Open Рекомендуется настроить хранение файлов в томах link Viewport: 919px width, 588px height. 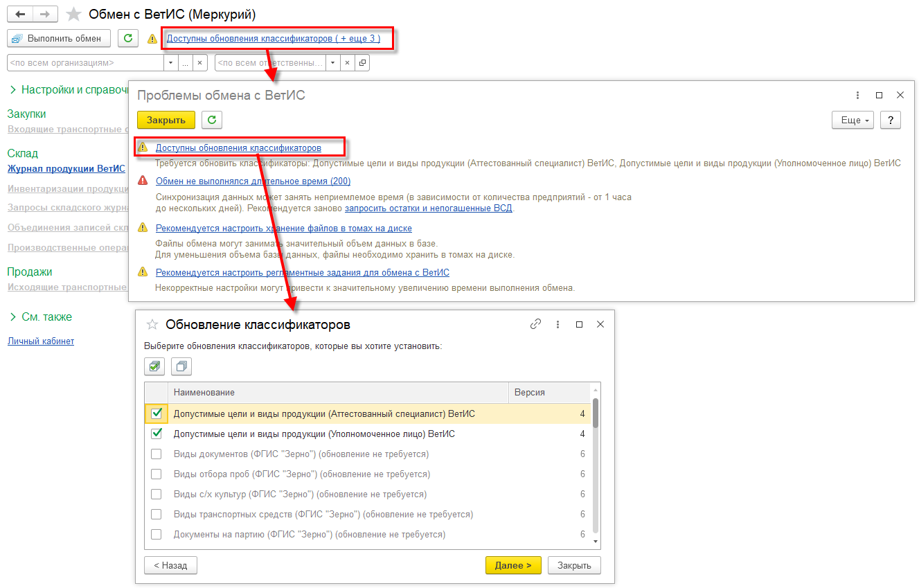284,228
